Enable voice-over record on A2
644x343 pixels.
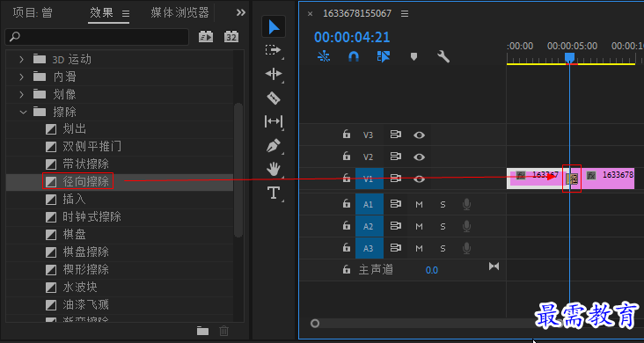coord(466,226)
